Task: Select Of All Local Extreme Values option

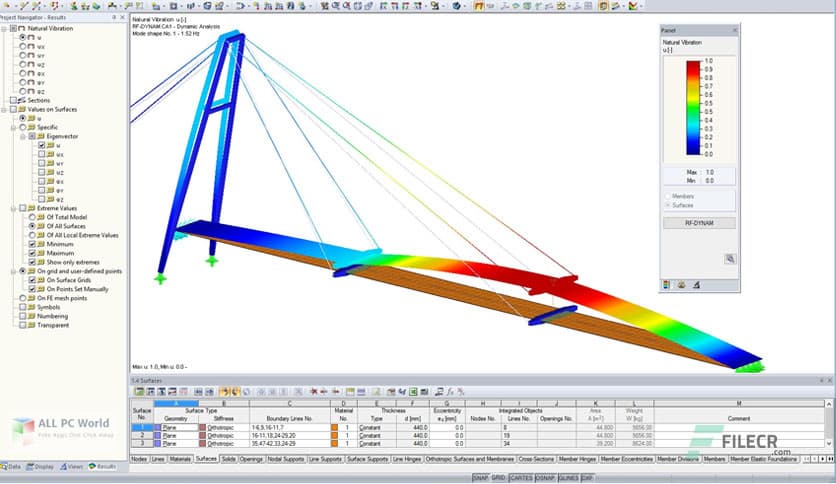Action: coord(32,235)
